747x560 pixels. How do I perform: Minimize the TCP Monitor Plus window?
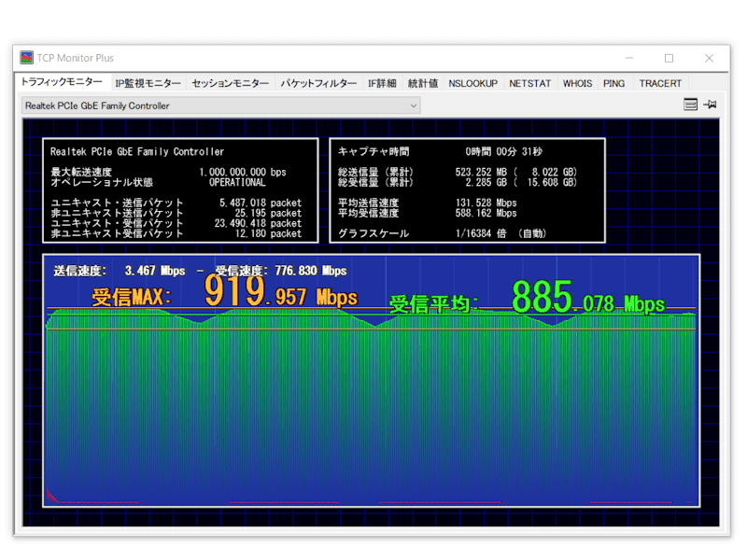[629, 58]
